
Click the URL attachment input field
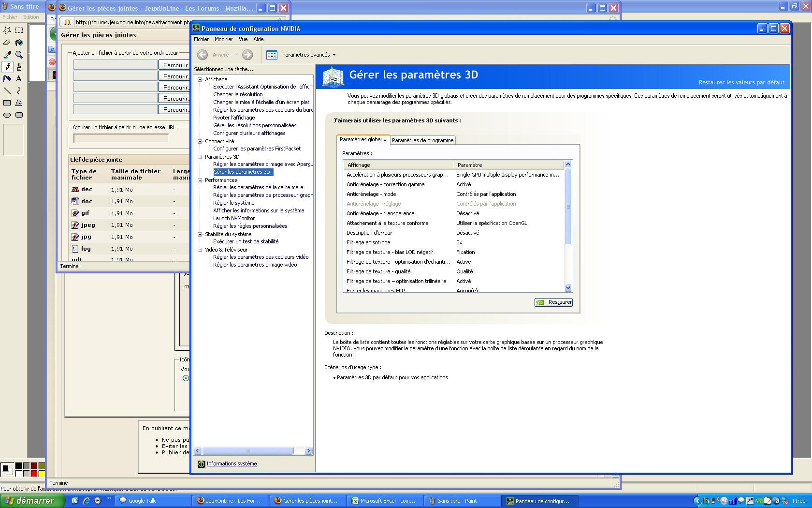(121, 138)
